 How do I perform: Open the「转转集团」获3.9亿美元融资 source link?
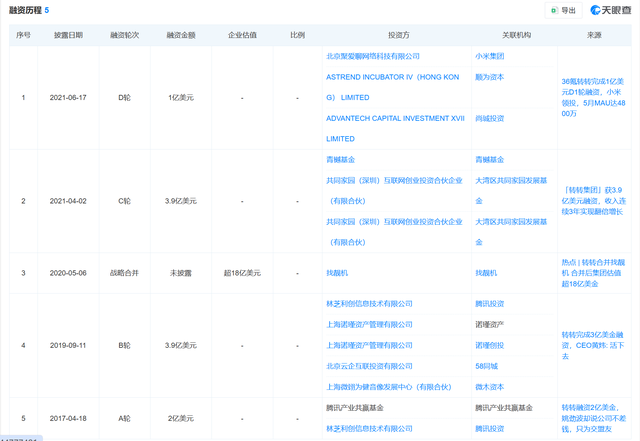(x=593, y=201)
